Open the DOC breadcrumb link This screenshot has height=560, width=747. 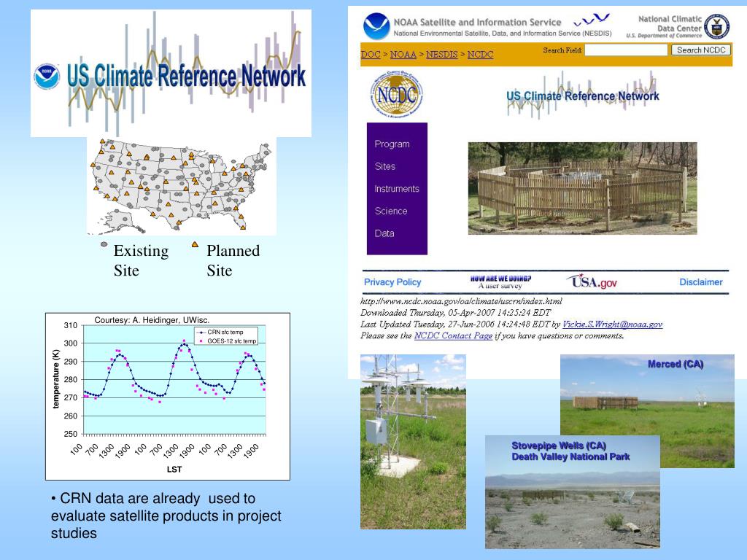[370, 54]
